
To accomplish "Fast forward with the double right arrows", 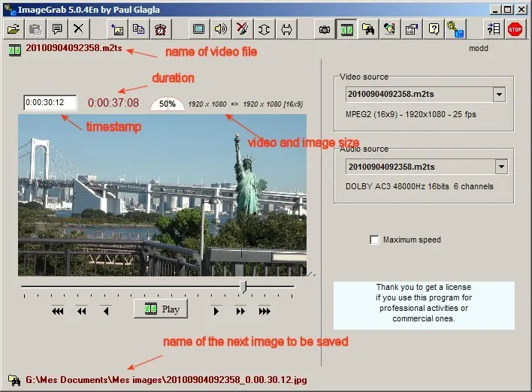I will pos(240,311).
